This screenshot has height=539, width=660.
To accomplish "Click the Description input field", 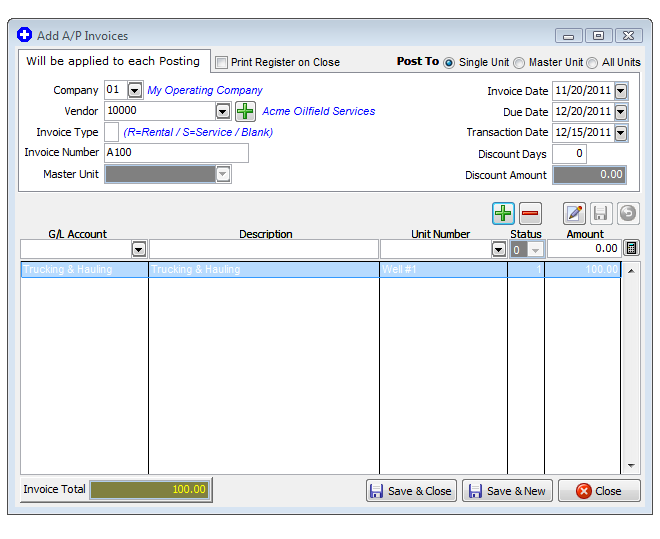I will [x=264, y=249].
